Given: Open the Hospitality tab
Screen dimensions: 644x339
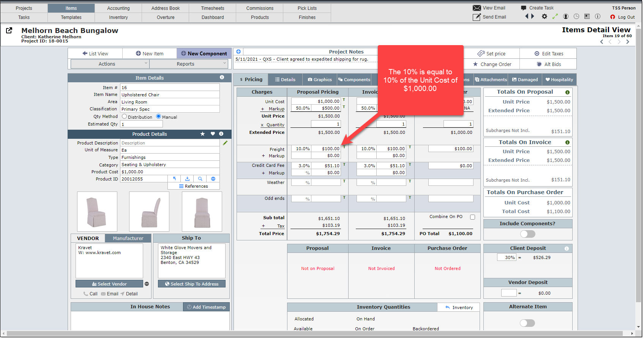Looking at the screenshot, I should coord(559,80).
